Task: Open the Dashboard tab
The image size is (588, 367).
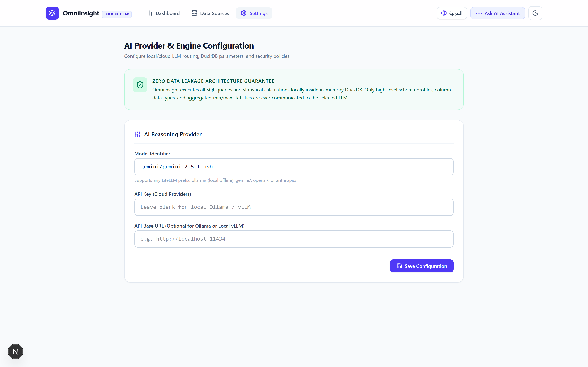Action: coord(164,13)
